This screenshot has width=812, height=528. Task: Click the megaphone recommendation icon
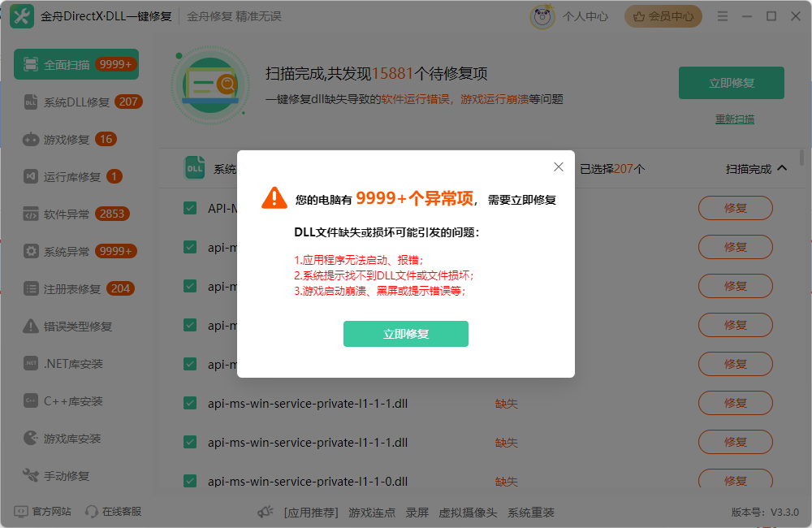[266, 512]
